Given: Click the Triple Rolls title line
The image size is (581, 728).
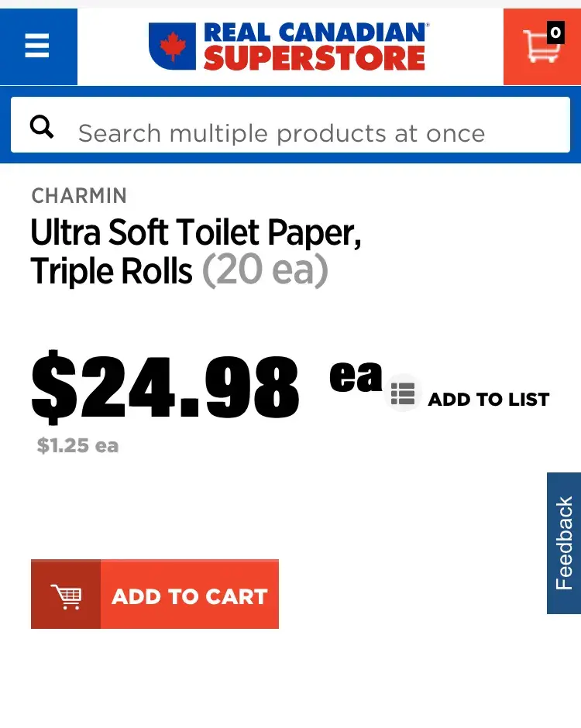Looking at the screenshot, I should pyautogui.click(x=112, y=271).
